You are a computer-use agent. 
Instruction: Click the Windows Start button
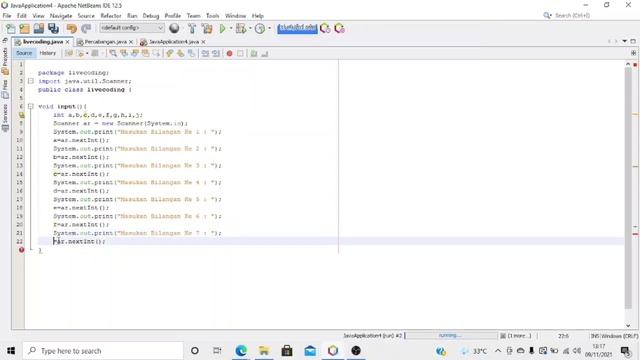tap(11, 351)
